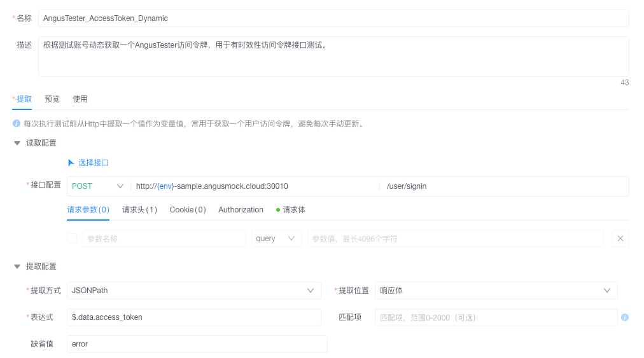Image resolution: width=644 pixels, height=358 pixels.
Task: Click the info icon next to 匹配项 field
Action: pos(625,317)
